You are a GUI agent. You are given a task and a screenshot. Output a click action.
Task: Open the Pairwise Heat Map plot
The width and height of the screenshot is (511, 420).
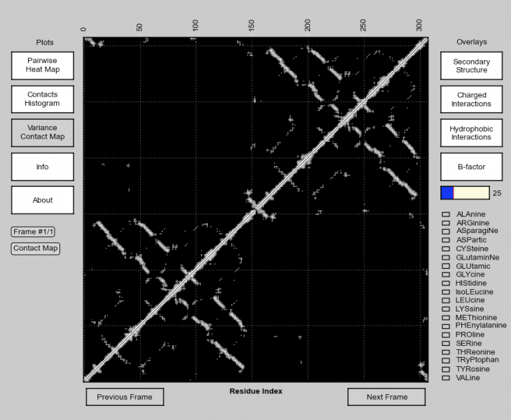coord(43,65)
